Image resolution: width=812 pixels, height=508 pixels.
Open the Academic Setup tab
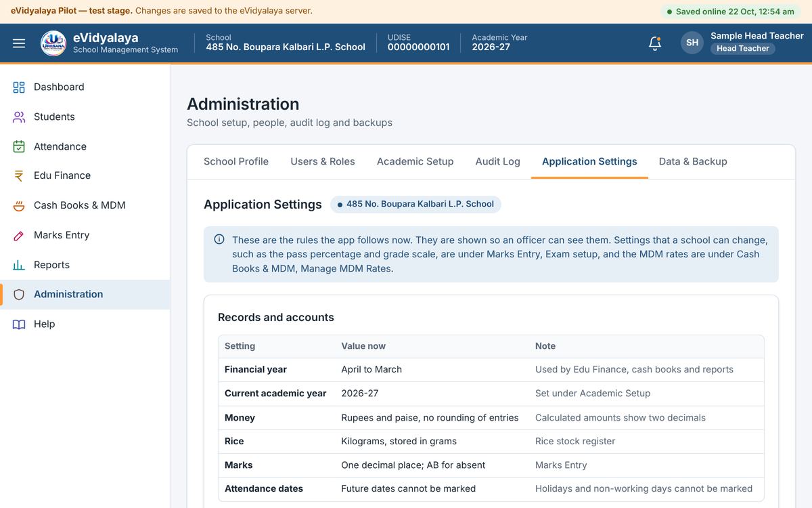[x=415, y=161]
